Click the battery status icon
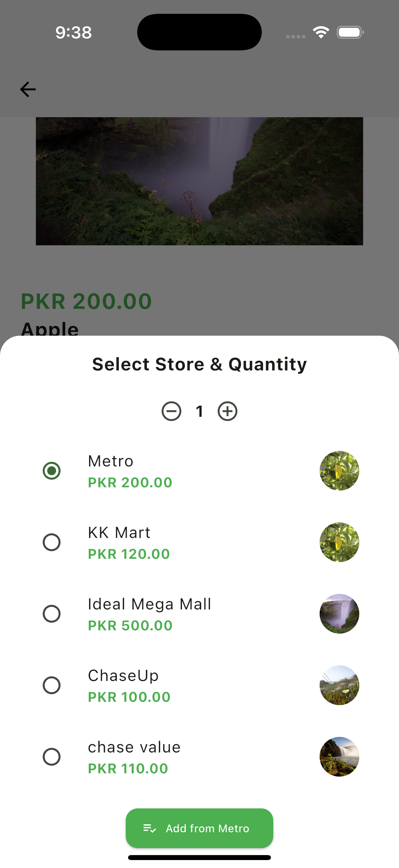 click(350, 32)
